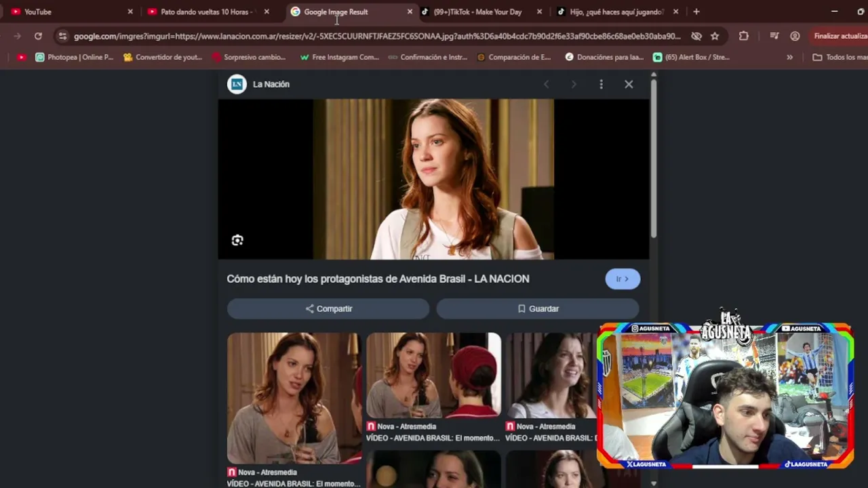868x488 pixels.
Task: Open the third related image in the top row
Action: click(x=551, y=375)
